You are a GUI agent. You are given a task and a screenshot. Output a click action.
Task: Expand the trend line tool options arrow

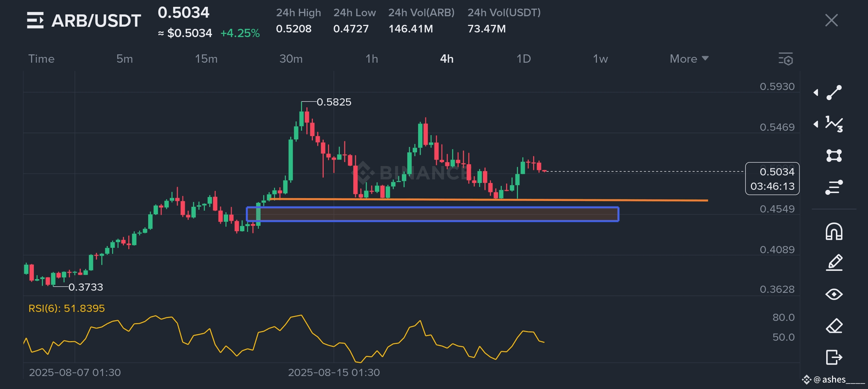coord(816,93)
